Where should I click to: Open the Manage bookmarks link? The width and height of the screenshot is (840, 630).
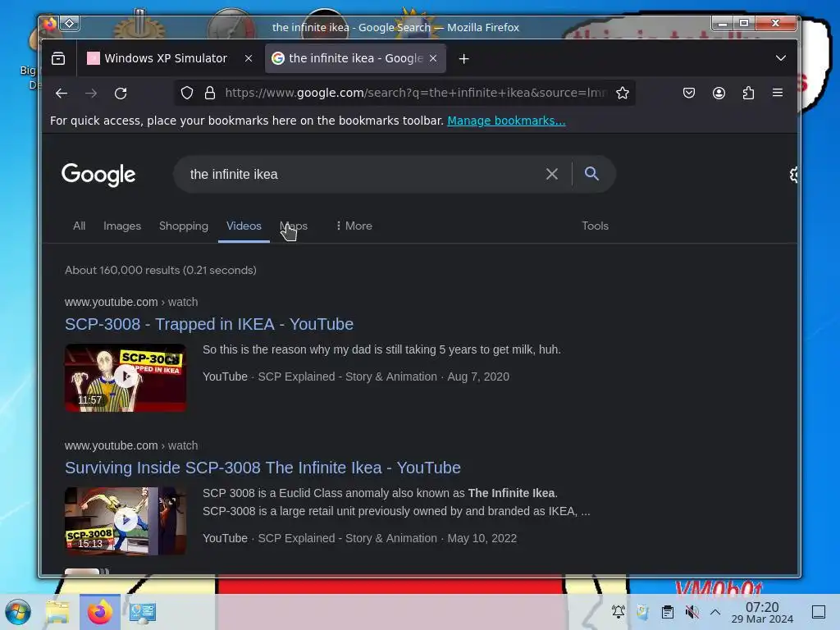[x=506, y=121]
